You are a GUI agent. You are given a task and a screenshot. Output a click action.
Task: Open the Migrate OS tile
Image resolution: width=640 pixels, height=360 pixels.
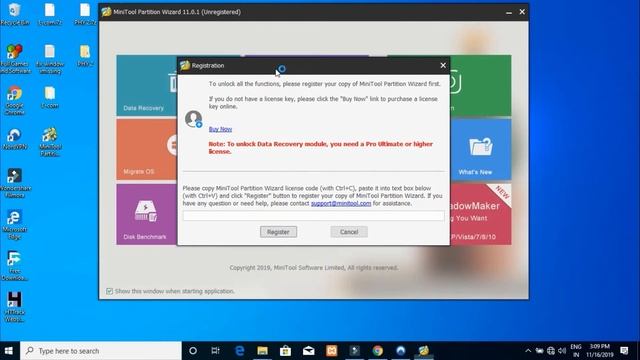(x=147, y=149)
